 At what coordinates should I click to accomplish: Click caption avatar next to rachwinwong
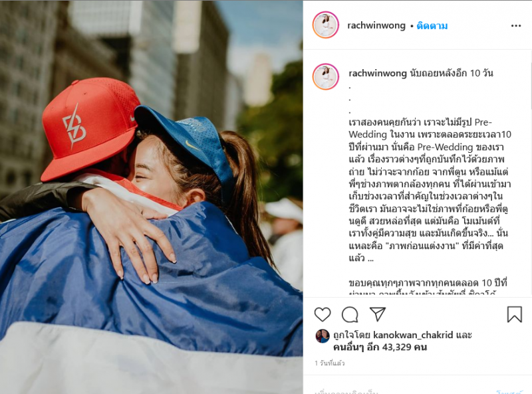click(x=326, y=76)
